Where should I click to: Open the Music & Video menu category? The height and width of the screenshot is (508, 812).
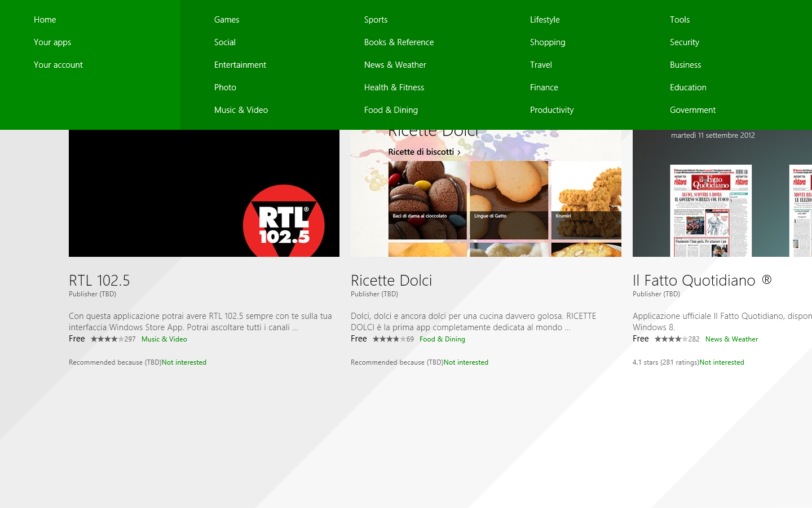[241, 110]
